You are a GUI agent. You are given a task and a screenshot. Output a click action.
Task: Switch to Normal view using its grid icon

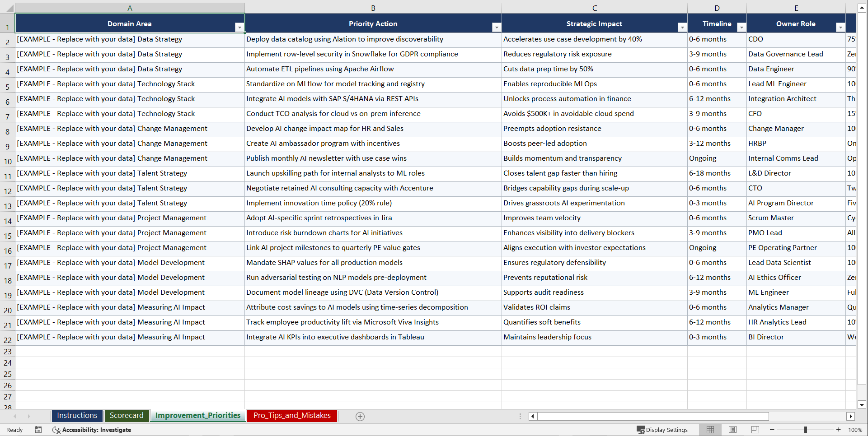710,429
